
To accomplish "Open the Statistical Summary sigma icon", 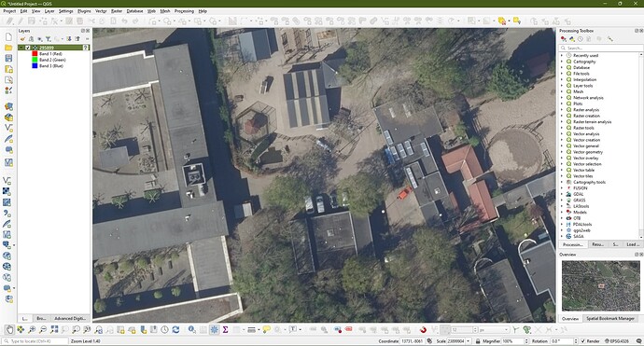I will click(225, 329).
